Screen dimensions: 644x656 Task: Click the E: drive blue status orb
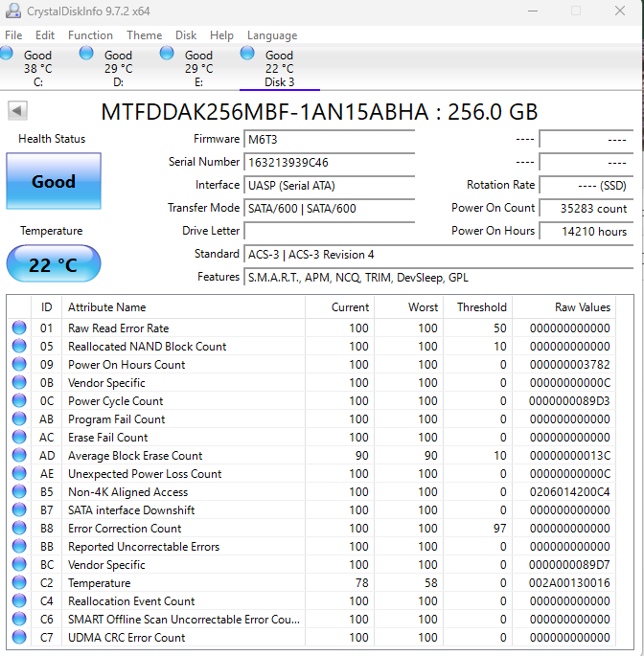(x=167, y=53)
